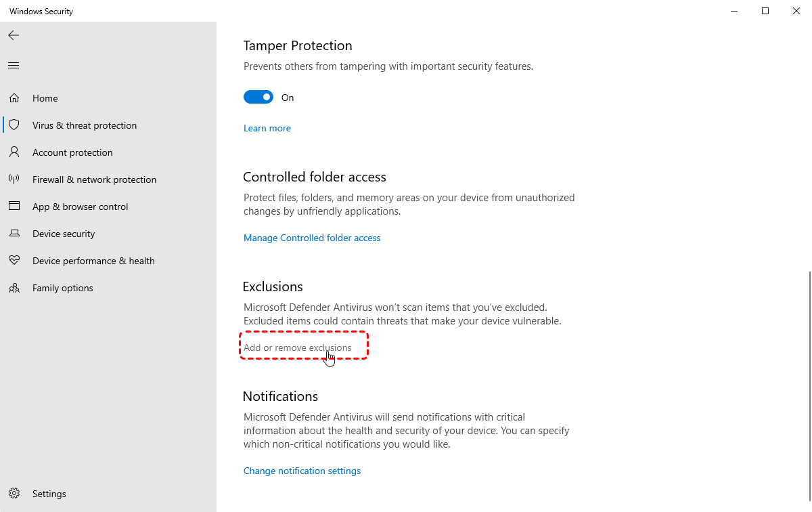Select Account protection menu label
Viewport: 812px width, 512px height.
coord(72,152)
